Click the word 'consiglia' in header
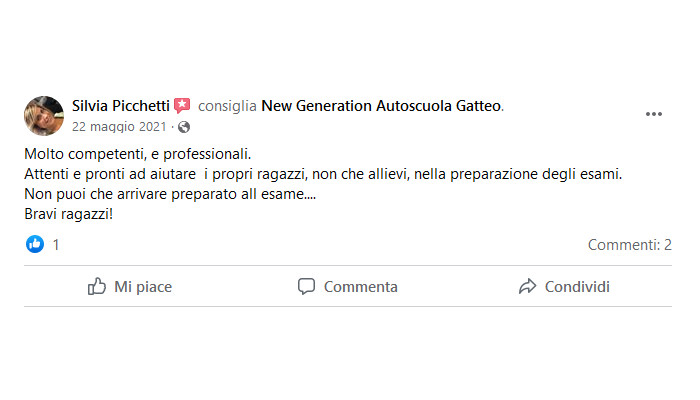Image resolution: width=700 pixels, height=400 pixels. coord(227,105)
